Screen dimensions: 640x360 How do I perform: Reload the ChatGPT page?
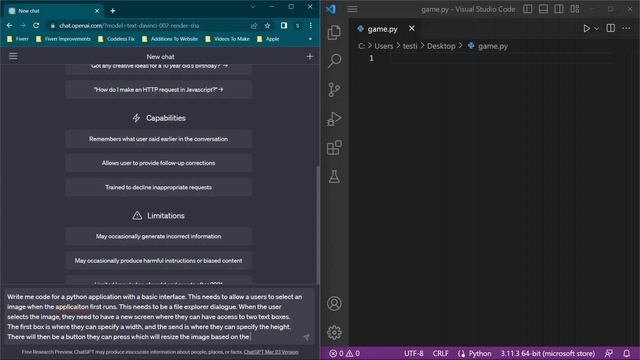(x=36, y=25)
